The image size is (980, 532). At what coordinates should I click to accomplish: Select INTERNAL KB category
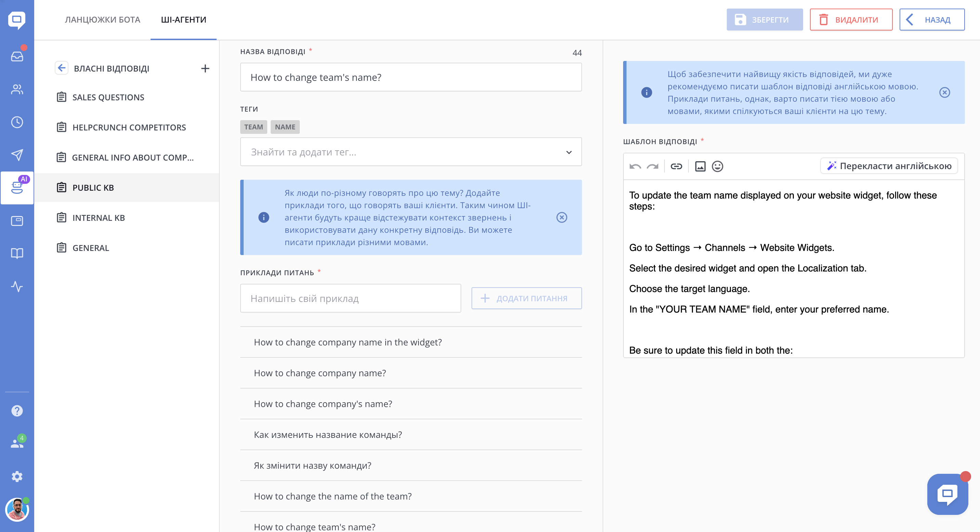pyautogui.click(x=99, y=218)
